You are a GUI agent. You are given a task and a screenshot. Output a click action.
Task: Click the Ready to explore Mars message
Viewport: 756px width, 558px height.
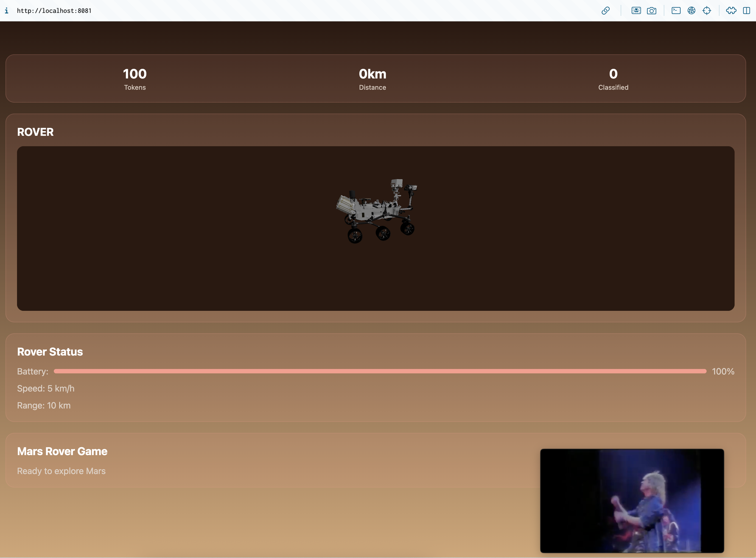point(61,471)
